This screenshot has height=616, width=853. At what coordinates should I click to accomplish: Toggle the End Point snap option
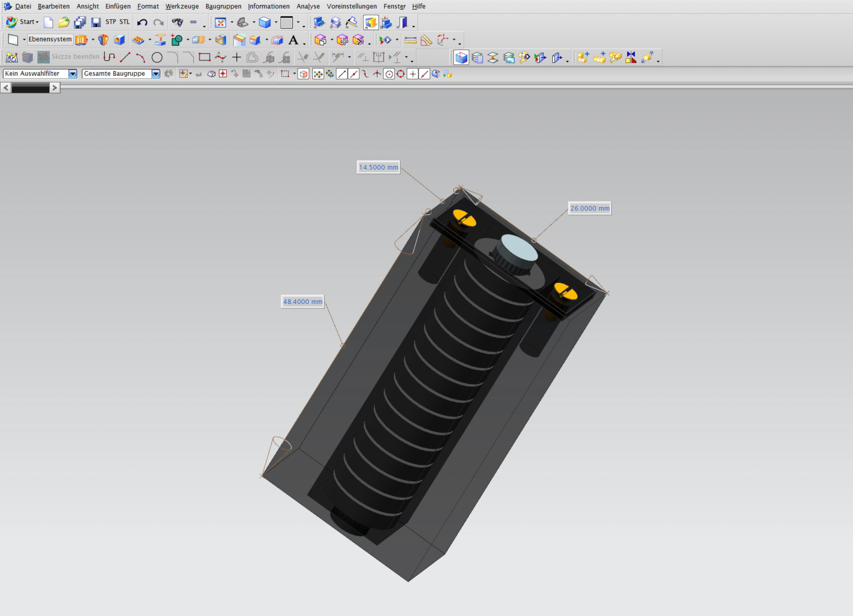(x=341, y=74)
